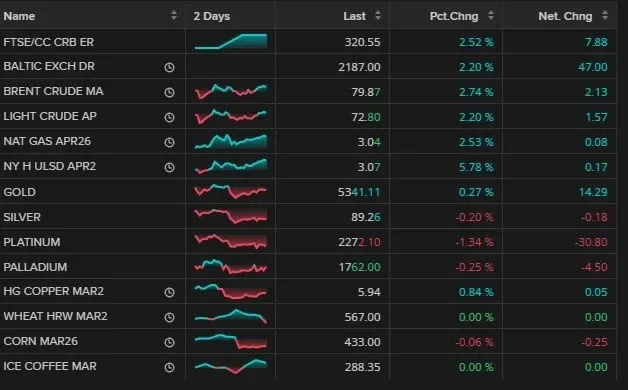Image resolution: width=628 pixels, height=390 pixels.
Task: Select the PLATINUM row name
Action: 32,242
